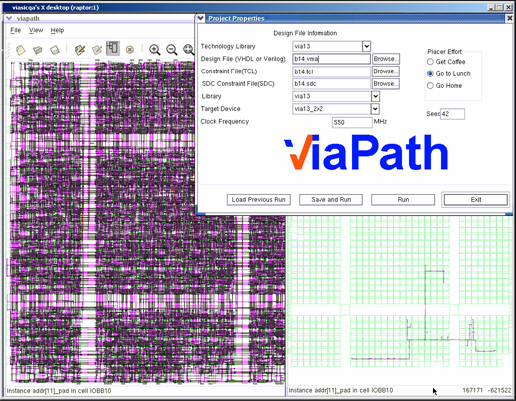Click the Save disk toolbar icon
Image resolution: width=516 pixels, height=401 pixels.
coord(55,50)
